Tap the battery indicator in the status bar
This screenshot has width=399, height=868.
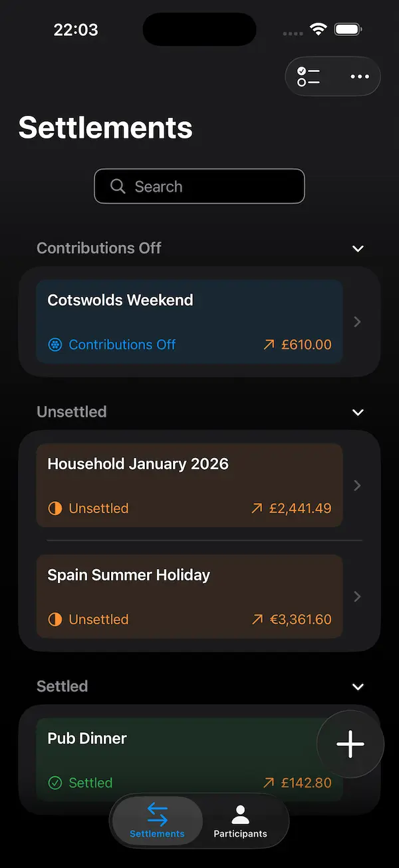(346, 29)
